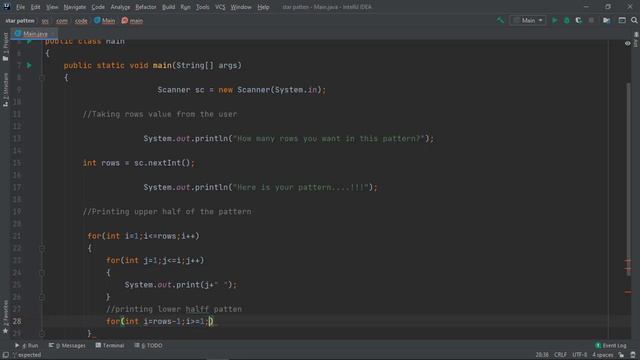This screenshot has width=640, height=360.
Task: Click the 'code' breadcrumb in navigation bar
Action: tap(81, 21)
